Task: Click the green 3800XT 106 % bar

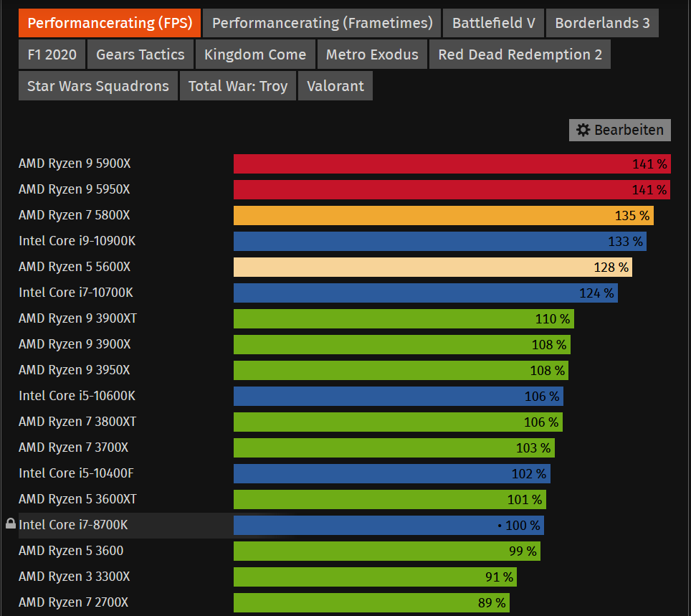Action: pyautogui.click(x=398, y=422)
